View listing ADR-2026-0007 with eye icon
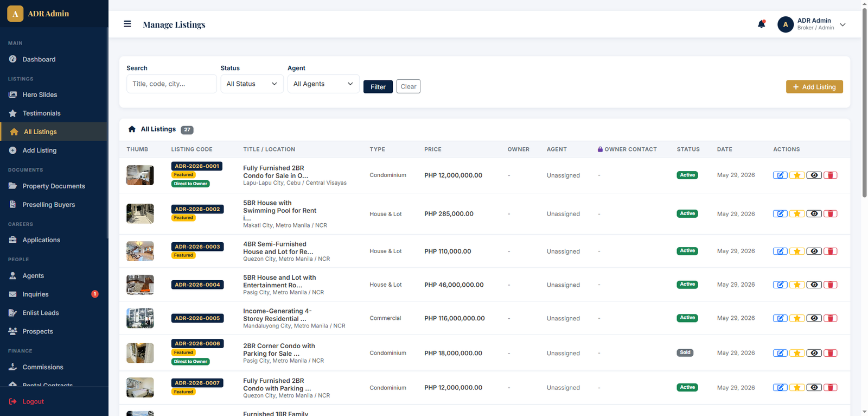This screenshot has height=416, width=868. (x=814, y=388)
